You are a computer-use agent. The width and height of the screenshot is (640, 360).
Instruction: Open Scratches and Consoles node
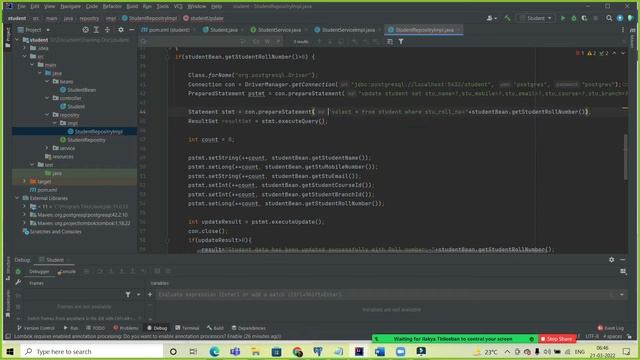(52, 231)
